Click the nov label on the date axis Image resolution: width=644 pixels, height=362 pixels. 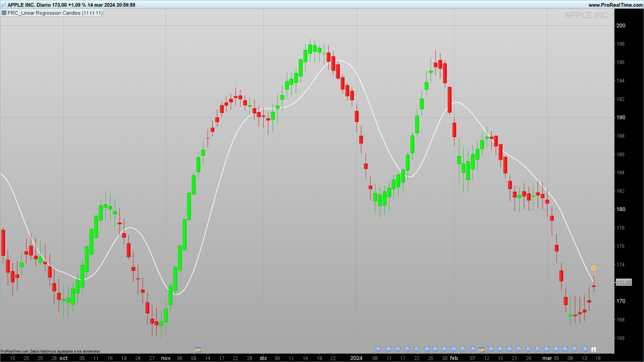click(x=166, y=358)
